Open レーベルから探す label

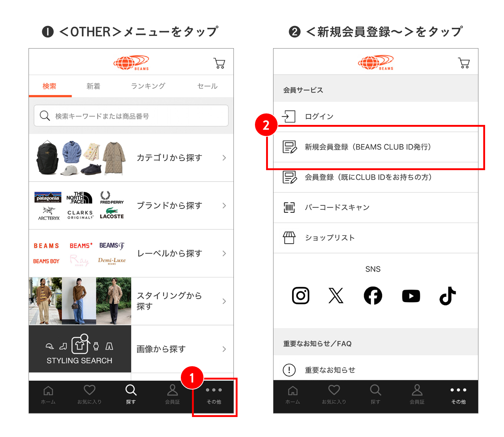coord(169,254)
